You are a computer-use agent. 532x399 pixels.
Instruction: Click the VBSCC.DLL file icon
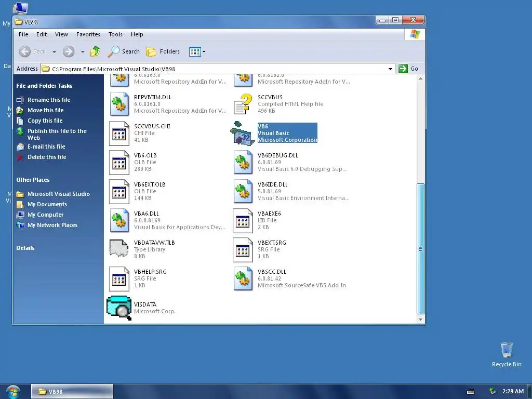(243, 279)
